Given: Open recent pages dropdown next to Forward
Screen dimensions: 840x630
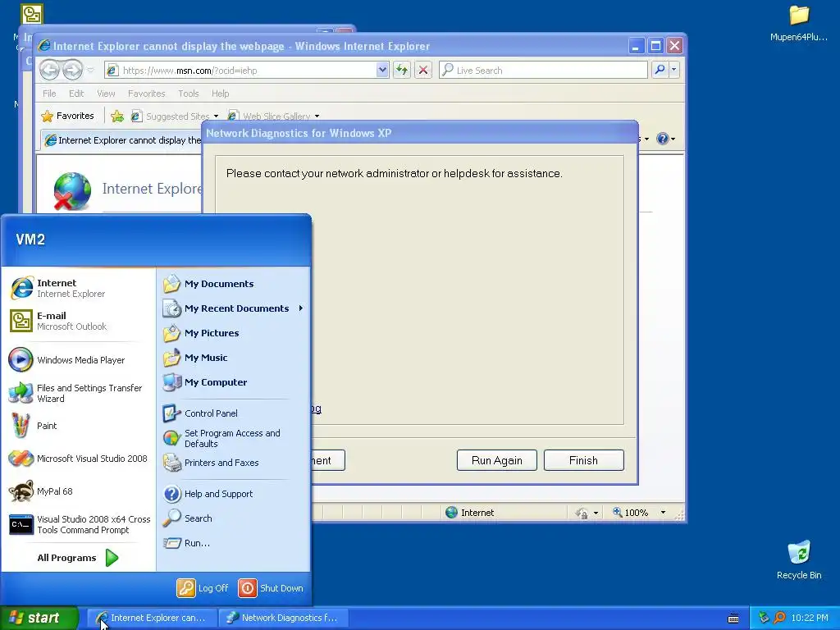Looking at the screenshot, I should (90, 71).
